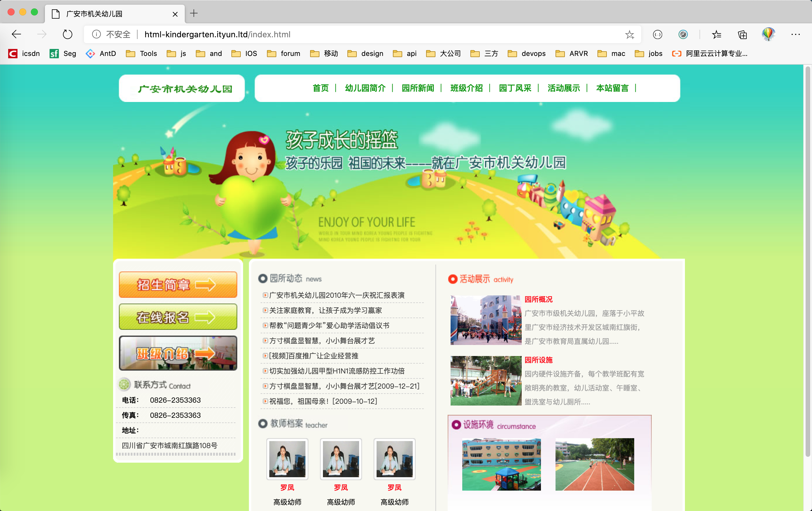Screen dimensions: 812x511
Task: Open a new tab with plus button
Action: pos(194,13)
